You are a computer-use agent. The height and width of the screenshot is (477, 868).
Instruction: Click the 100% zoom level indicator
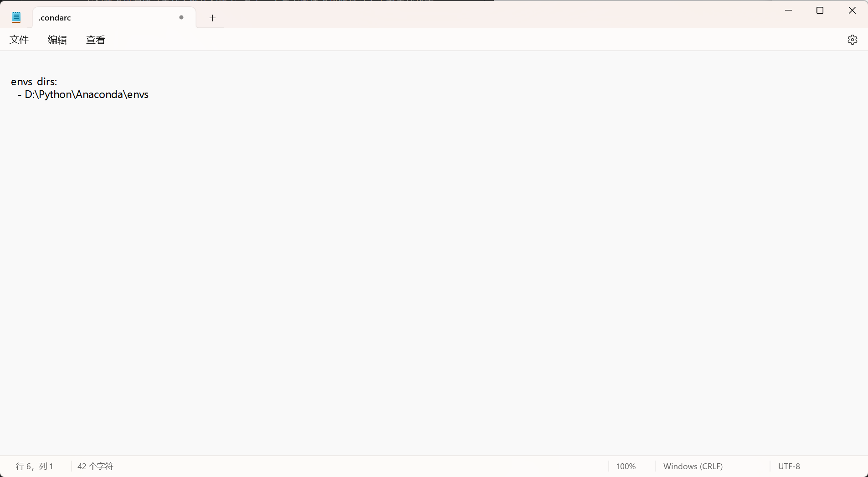pos(626,466)
